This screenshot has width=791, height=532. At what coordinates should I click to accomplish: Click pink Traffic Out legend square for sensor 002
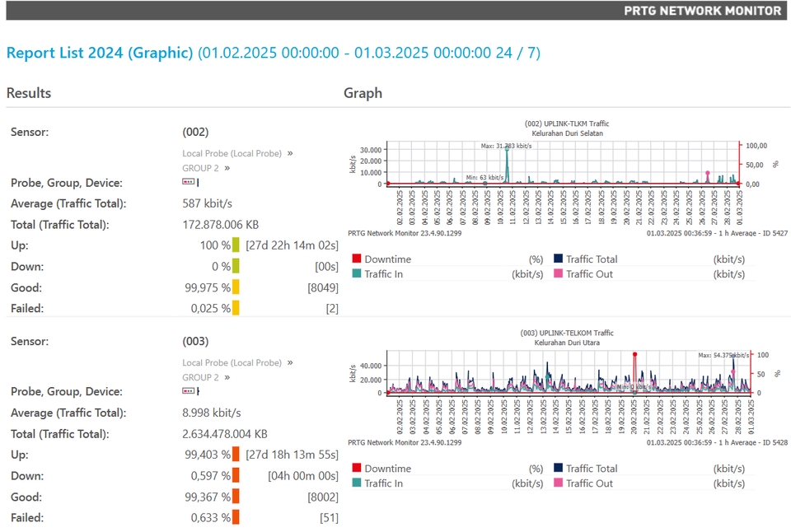[x=558, y=273]
